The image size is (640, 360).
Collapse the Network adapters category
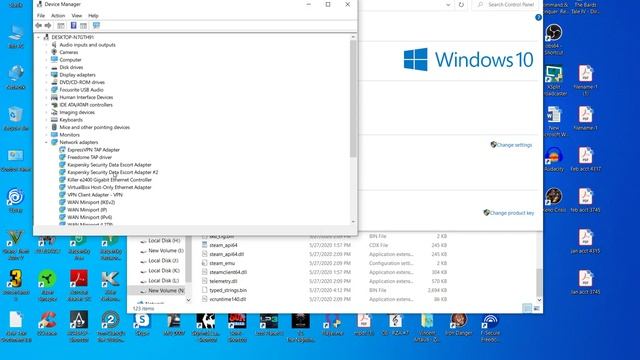click(x=46, y=142)
